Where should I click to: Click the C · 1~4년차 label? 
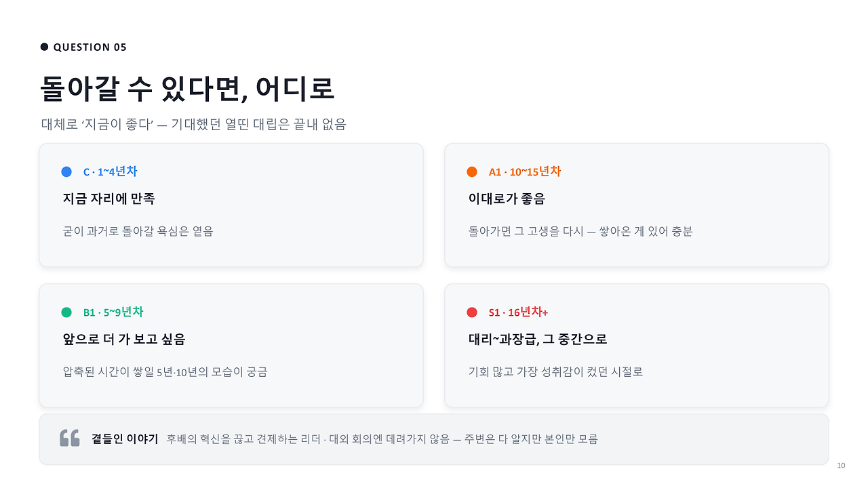pyautogui.click(x=110, y=172)
